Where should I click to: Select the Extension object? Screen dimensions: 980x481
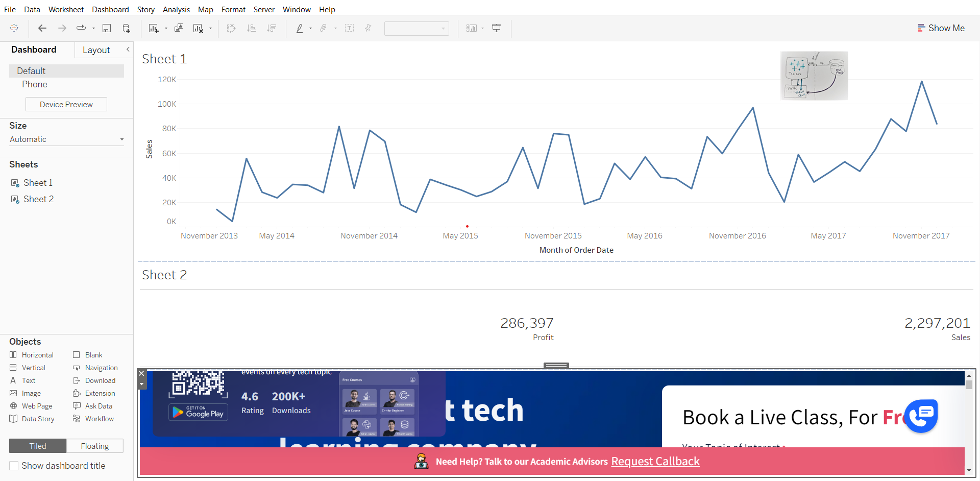pyautogui.click(x=100, y=393)
